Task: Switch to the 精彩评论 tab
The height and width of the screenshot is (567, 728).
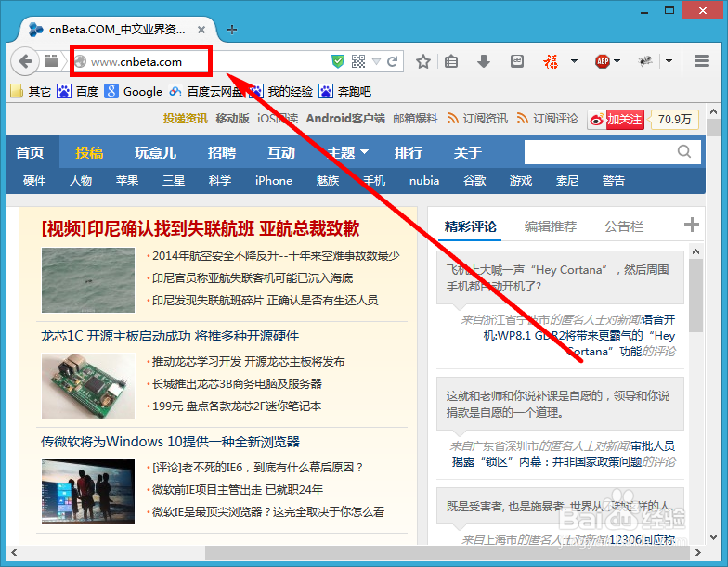Action: 470,226
